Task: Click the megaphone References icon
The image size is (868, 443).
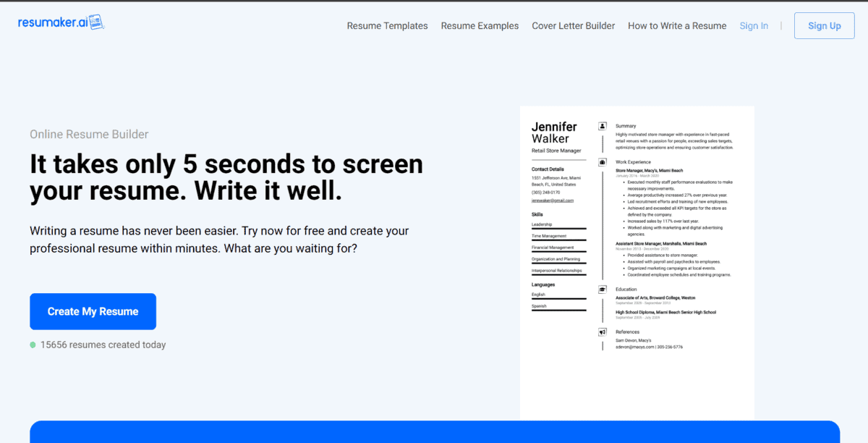Action: (603, 332)
